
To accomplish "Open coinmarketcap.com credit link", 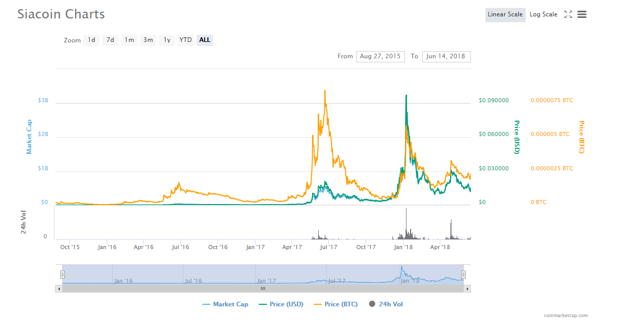I will click(x=566, y=316).
